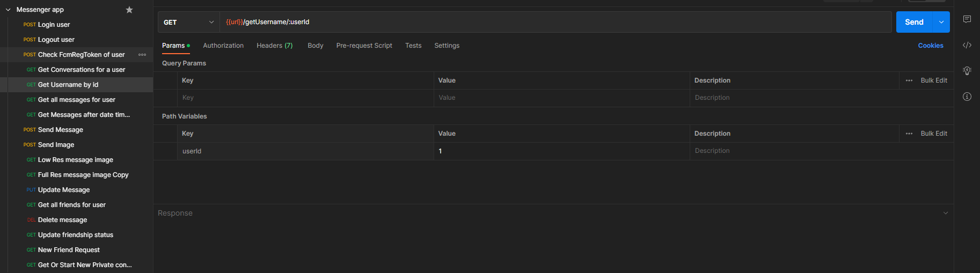The image size is (980, 273).
Task: Switch to the Authorization tab
Action: click(x=223, y=46)
